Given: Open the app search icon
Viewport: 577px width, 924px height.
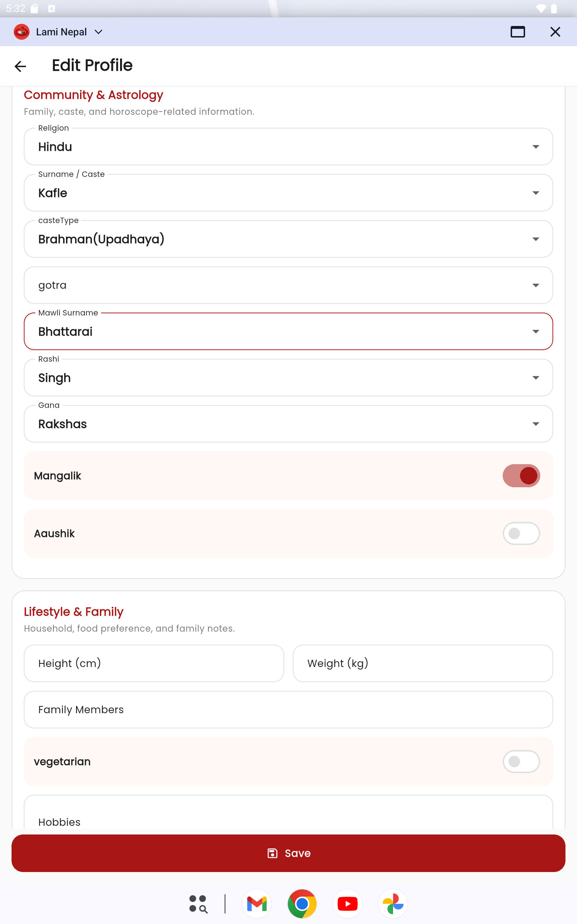Looking at the screenshot, I should click(x=198, y=903).
